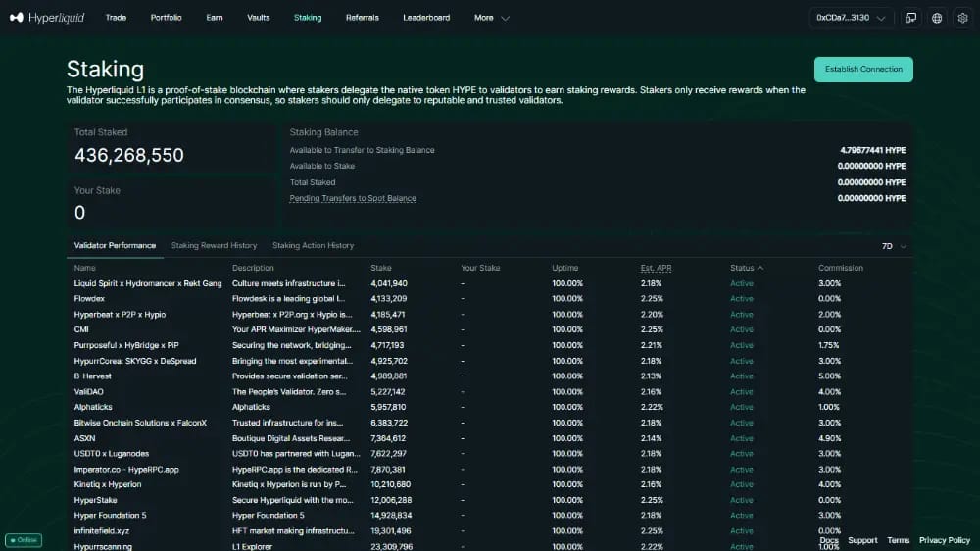Screen dimensions: 980x551
Task: Select Purrposeful x HyBridge x PiP validator
Action: pos(126,345)
